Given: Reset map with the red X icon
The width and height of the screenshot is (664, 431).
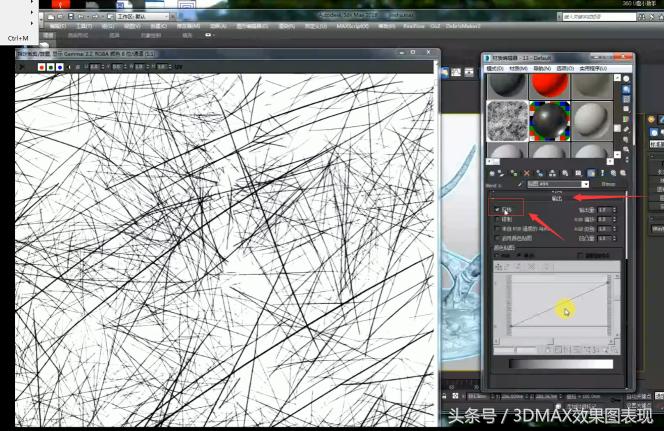Looking at the screenshot, I should click(x=526, y=173).
